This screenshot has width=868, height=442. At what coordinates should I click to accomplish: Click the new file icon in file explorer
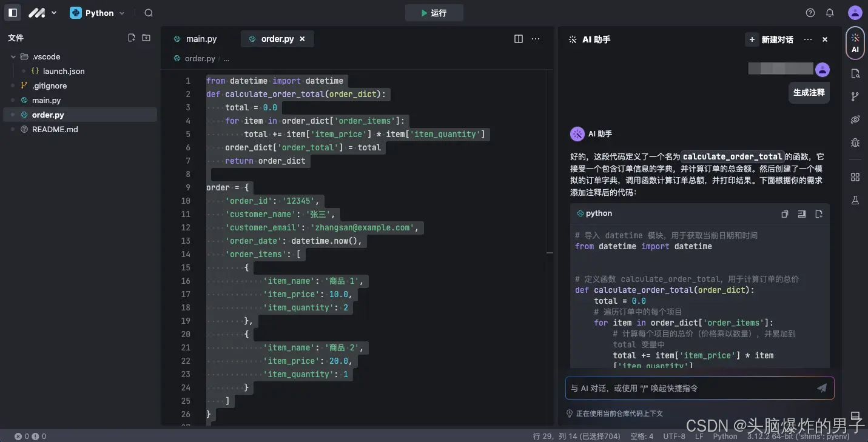tap(132, 37)
